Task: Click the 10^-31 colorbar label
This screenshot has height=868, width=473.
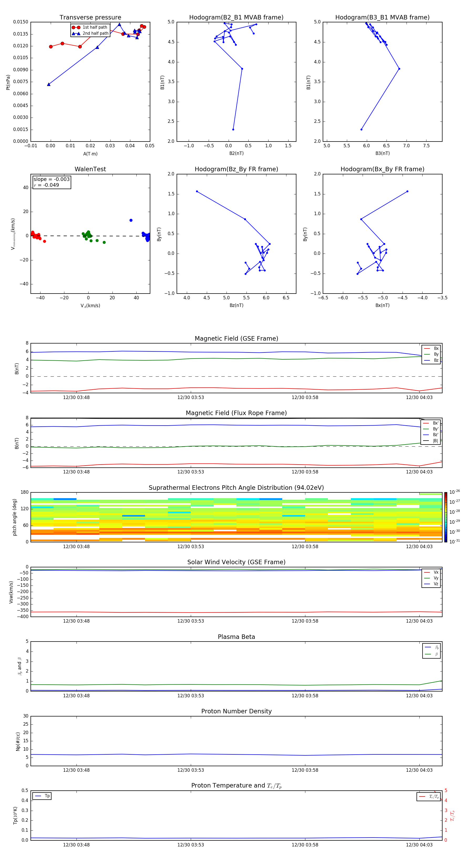Action: [x=455, y=542]
